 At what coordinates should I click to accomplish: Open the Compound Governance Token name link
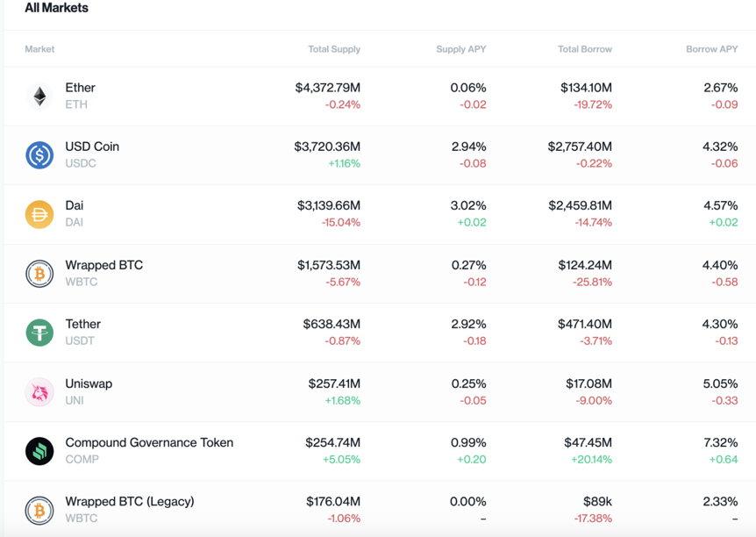[x=149, y=442]
